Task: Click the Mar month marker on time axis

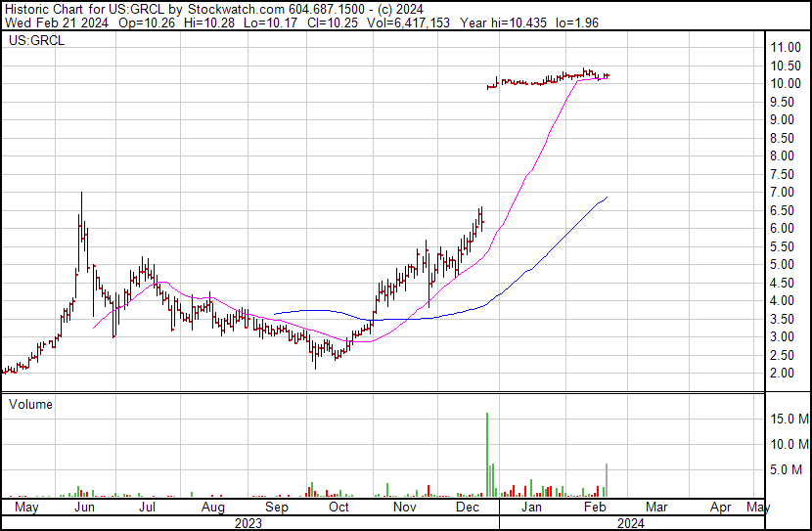Action: click(x=656, y=509)
